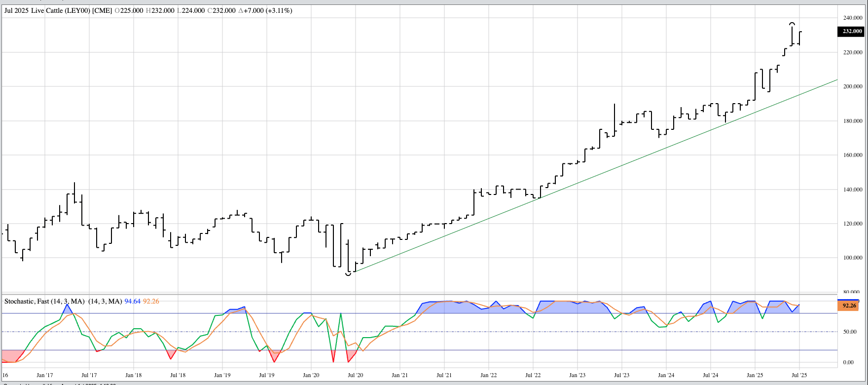Click the latest price bar on the chart

[799, 38]
